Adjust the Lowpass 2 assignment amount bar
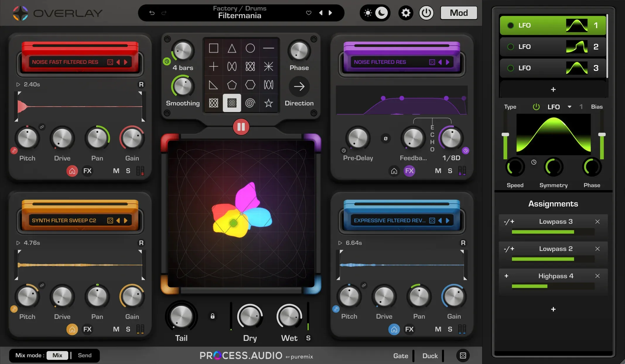This screenshot has height=364, width=625. click(553, 259)
